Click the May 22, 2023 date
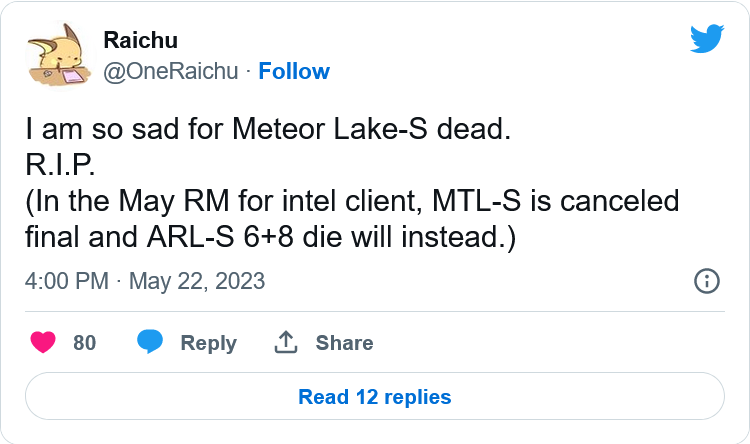Screen dimensions: 750x444 pos(196,281)
